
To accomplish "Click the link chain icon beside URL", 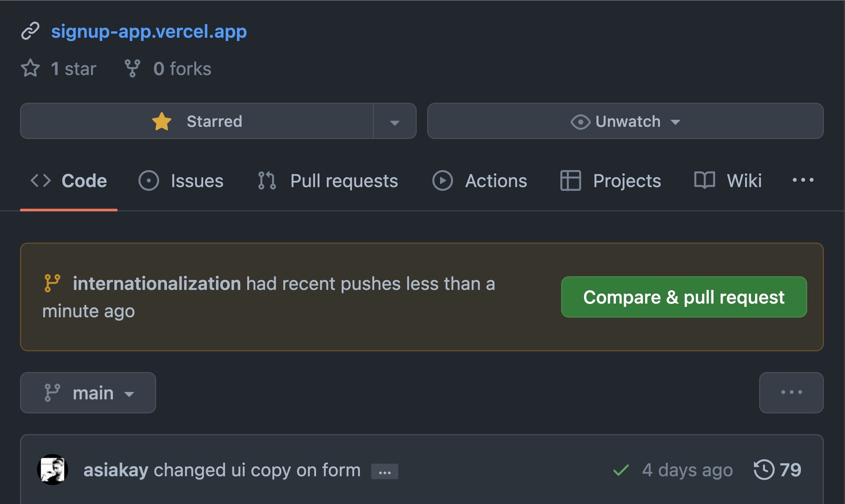I will (30, 31).
